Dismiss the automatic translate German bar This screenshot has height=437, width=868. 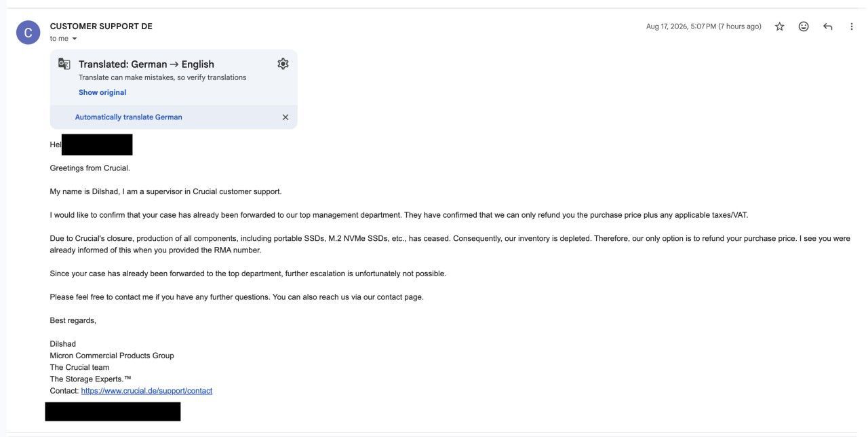pos(285,117)
